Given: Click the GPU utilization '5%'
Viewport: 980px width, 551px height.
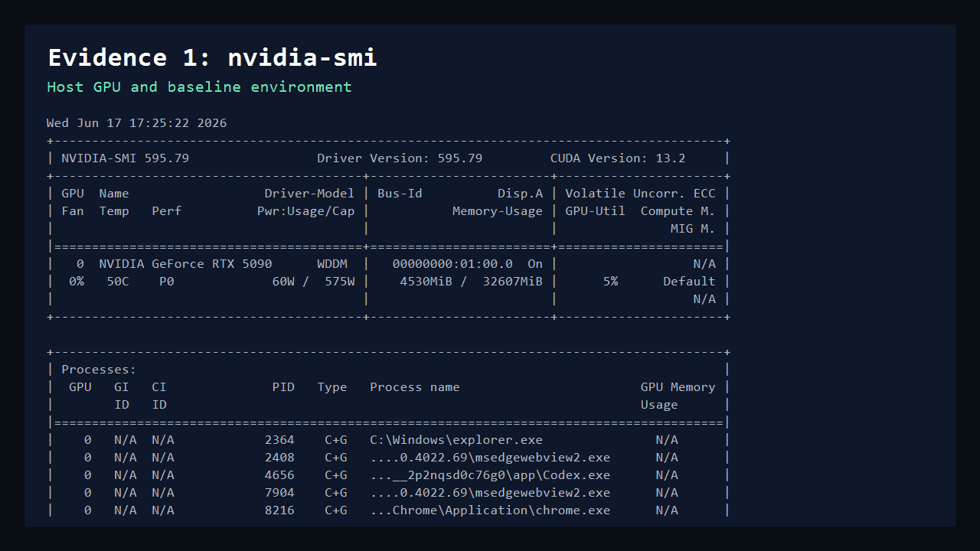Looking at the screenshot, I should coord(610,282).
